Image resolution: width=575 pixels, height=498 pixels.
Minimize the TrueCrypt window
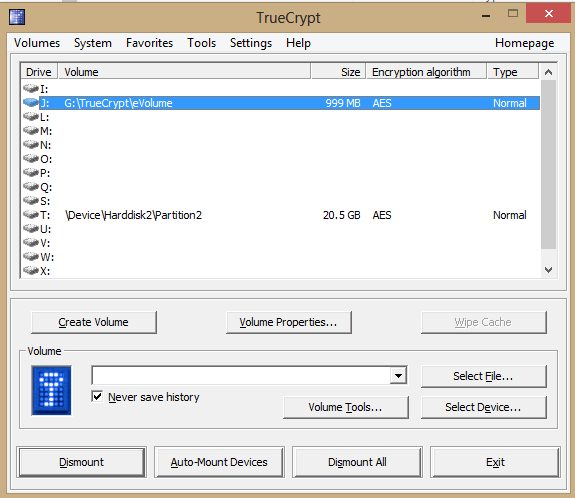[486, 15]
